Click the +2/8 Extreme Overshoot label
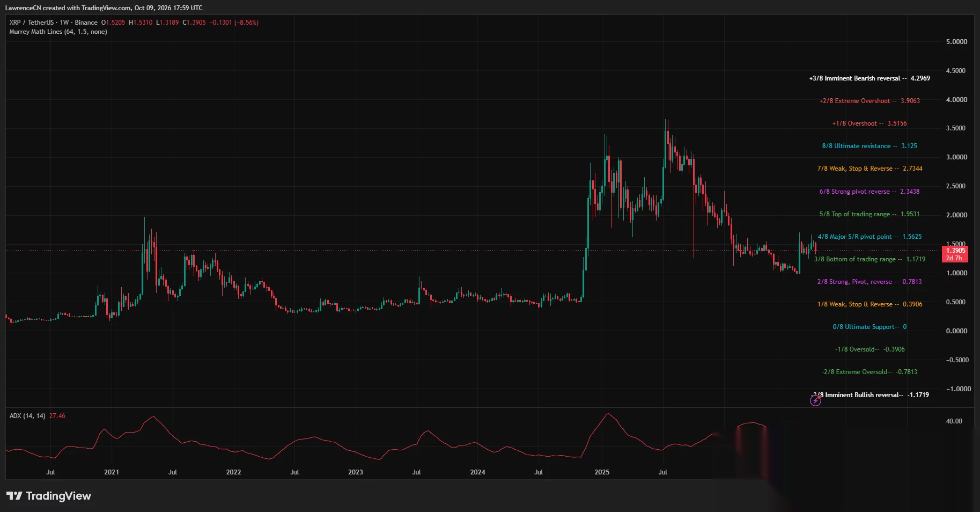980x512 pixels. pyautogui.click(x=870, y=101)
